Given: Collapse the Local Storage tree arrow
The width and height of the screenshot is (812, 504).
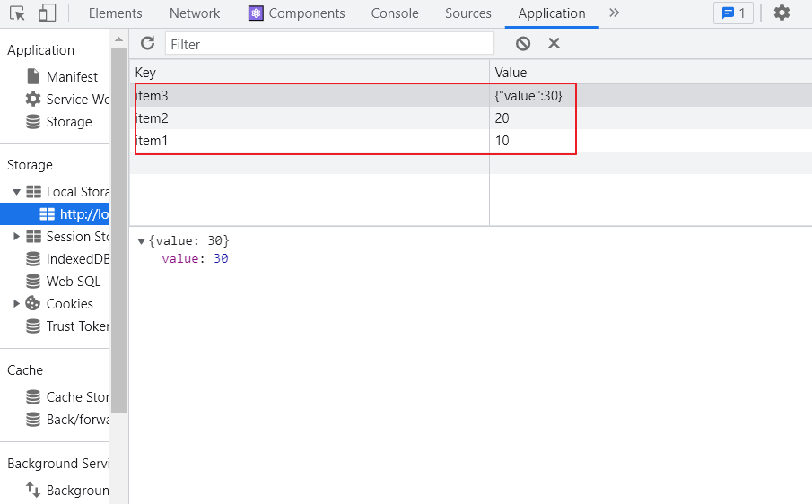Looking at the screenshot, I should 16,192.
